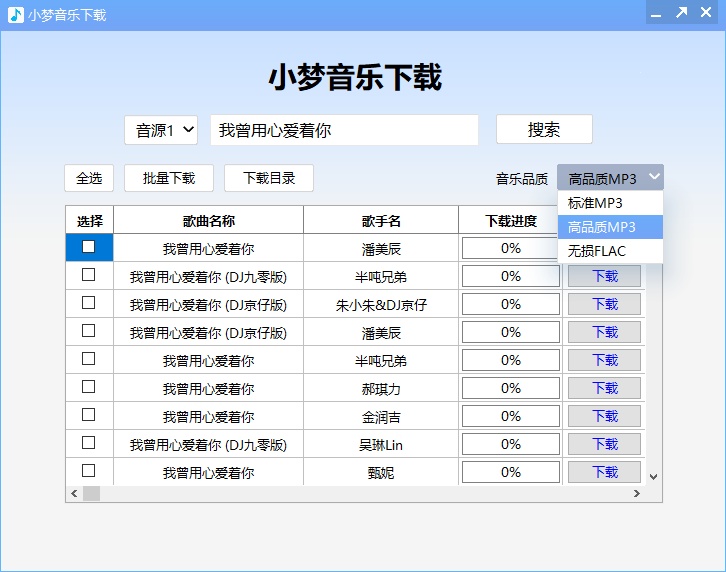Click the search box containing 我曾用心爱着你
The image size is (726, 572).
(x=344, y=130)
